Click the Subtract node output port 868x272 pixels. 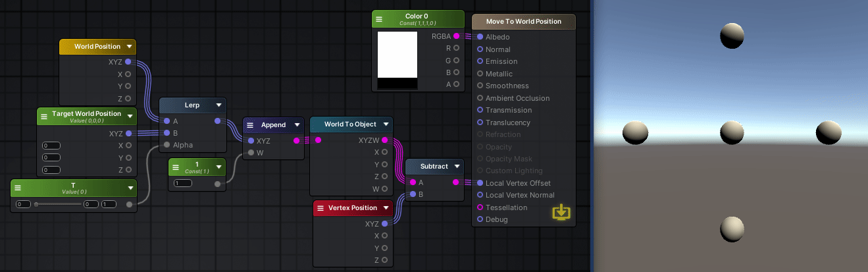pos(456,182)
